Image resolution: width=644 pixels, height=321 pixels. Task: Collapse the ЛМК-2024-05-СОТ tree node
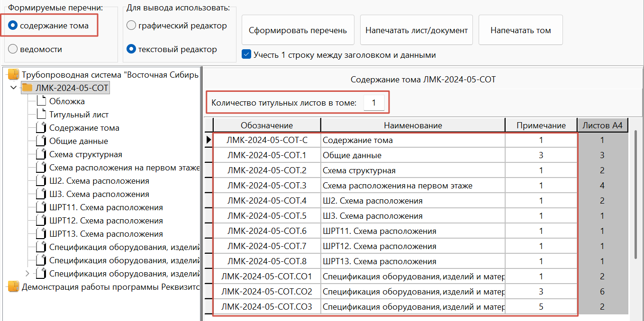(x=13, y=88)
